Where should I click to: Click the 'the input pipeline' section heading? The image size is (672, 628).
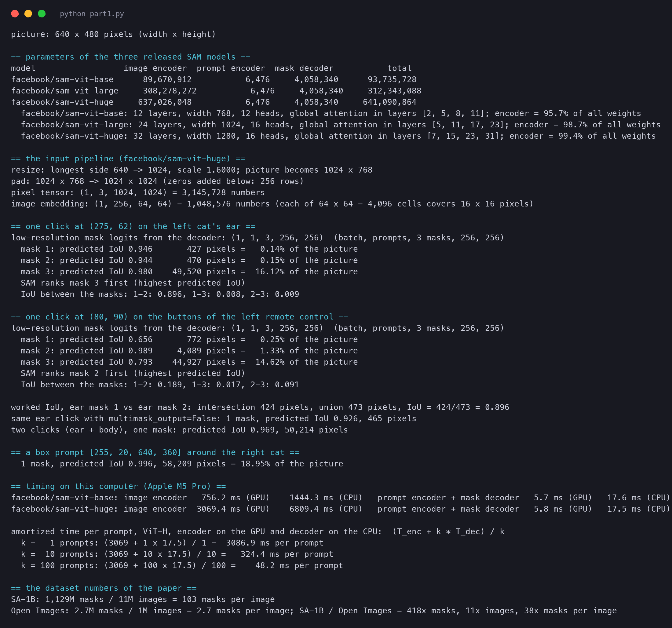tap(128, 159)
